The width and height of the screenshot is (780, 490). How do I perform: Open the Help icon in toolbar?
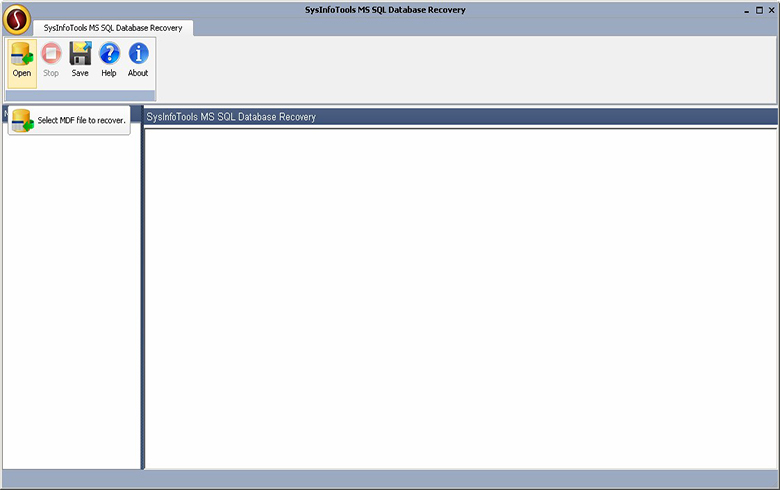[x=109, y=61]
